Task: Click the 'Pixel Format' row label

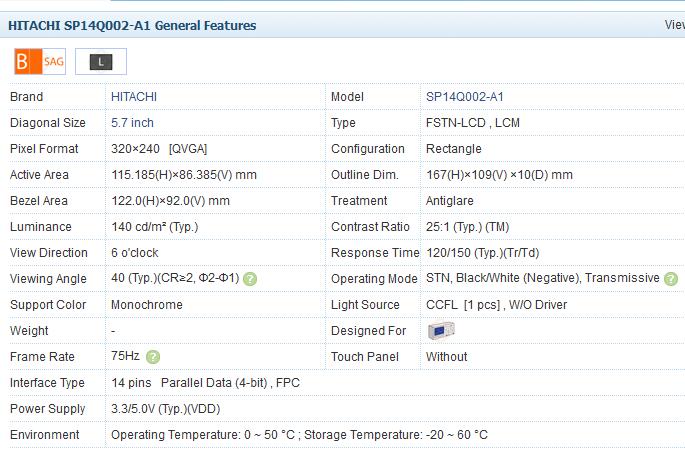Action: (x=44, y=149)
